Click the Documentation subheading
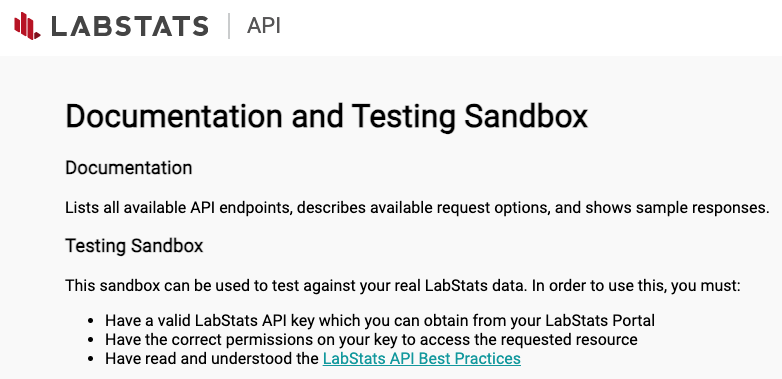This screenshot has height=379, width=782. click(129, 168)
